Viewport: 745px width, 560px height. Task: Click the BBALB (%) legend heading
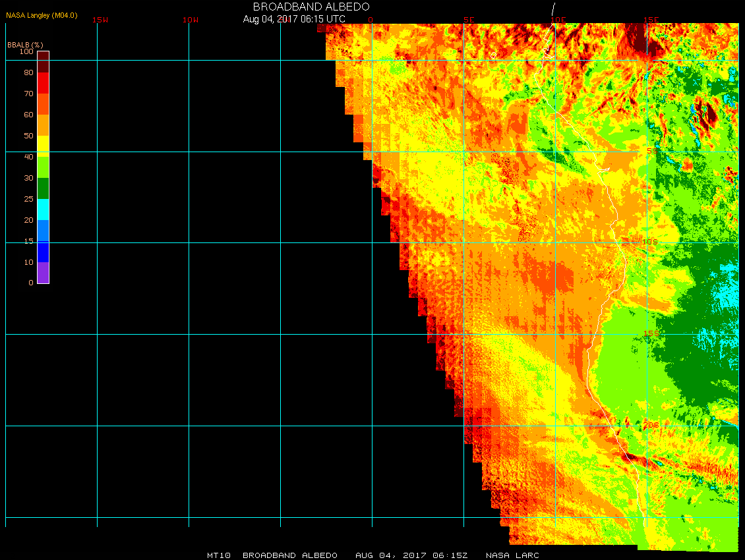tap(25, 44)
